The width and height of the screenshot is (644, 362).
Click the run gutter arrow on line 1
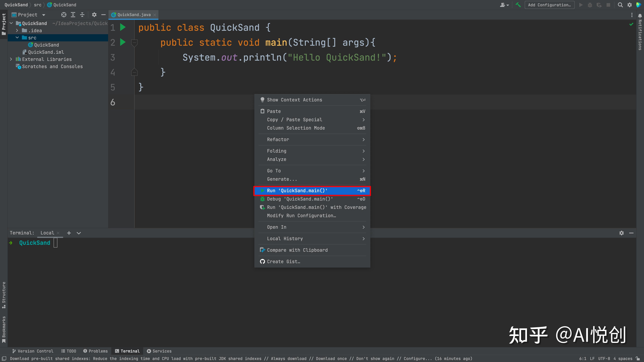coord(122,27)
